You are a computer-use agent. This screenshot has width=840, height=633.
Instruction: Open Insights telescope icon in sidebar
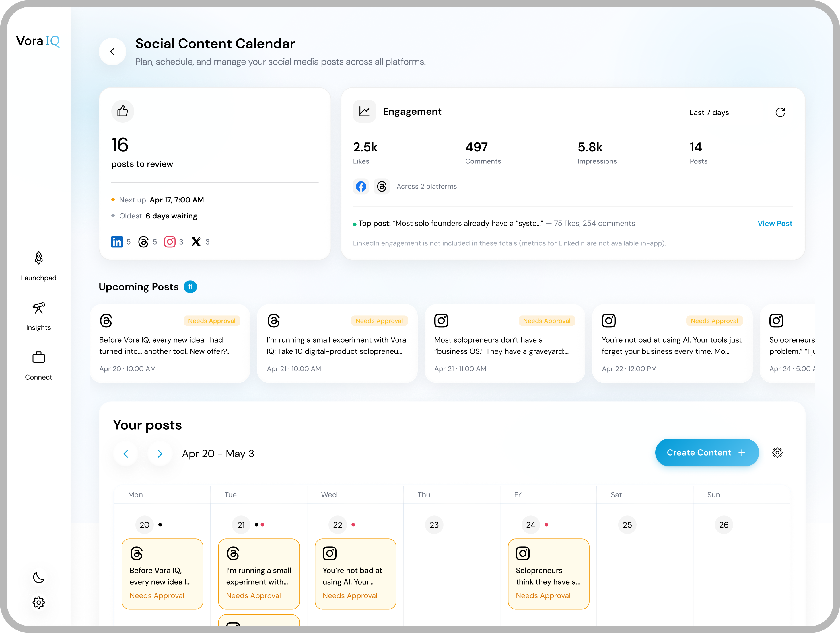pyautogui.click(x=38, y=308)
